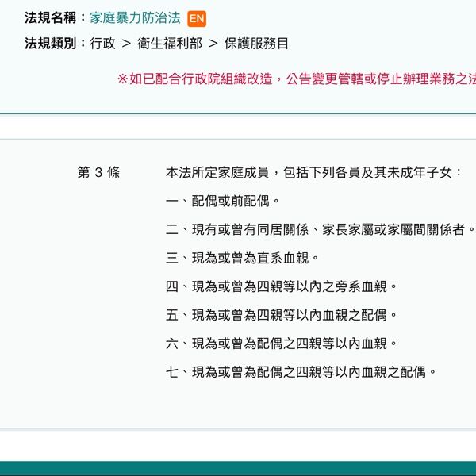
Task: Click item 七 配偶之四親等以內血親之配偶
Action: click(301, 372)
